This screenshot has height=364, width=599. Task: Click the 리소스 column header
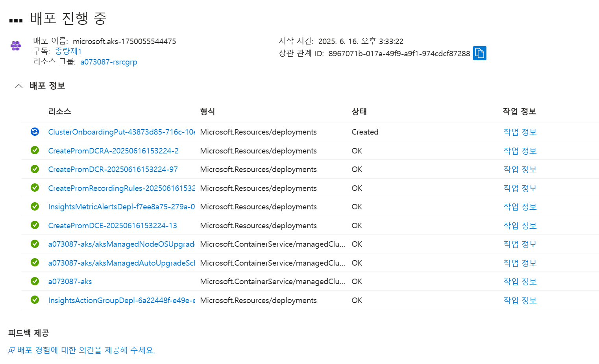pyautogui.click(x=59, y=111)
